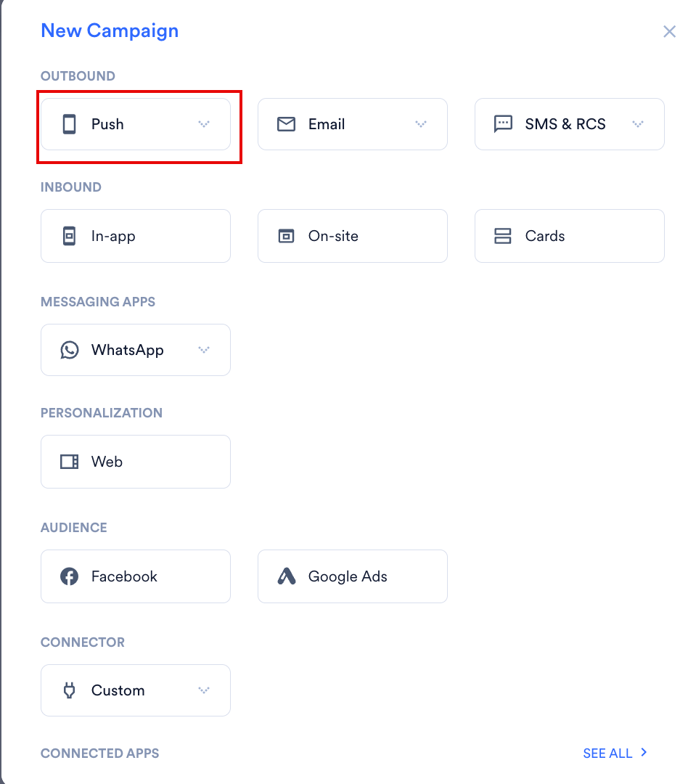This screenshot has height=784, width=688.
Task: Click the Push phone icon
Action: click(70, 124)
